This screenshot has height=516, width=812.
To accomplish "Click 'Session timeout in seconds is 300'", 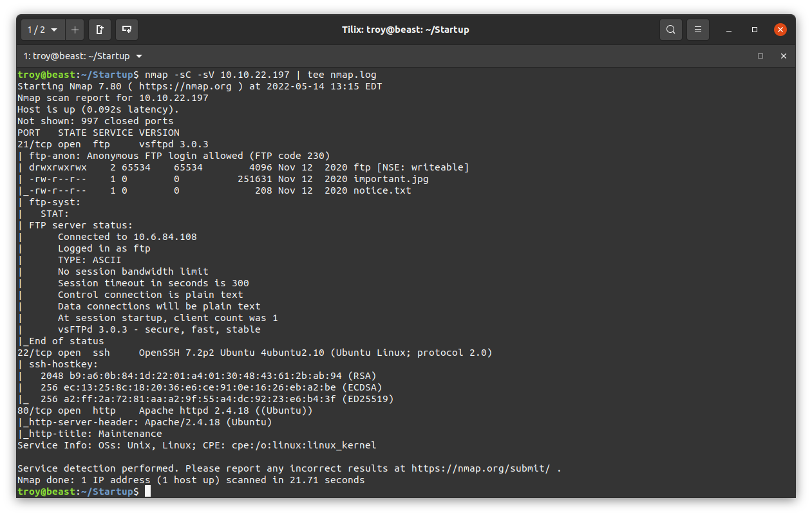I will click(x=153, y=283).
